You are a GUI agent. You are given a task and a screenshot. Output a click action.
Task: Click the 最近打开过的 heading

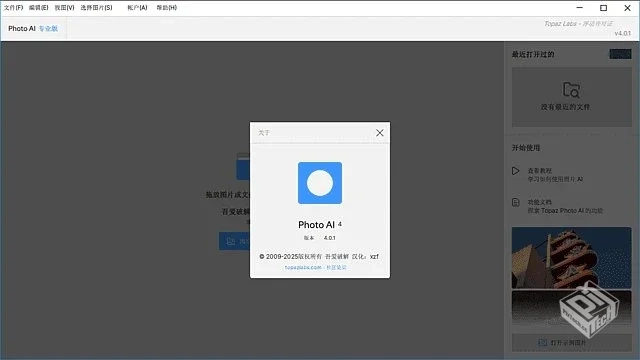pos(533,54)
